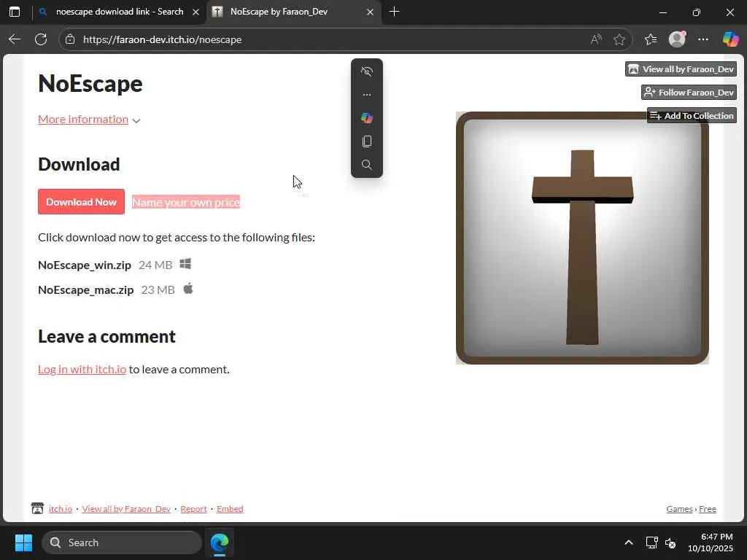Screen dimensions: 747x560
Task: Ask Copilot from floating toolbar
Action: point(367,118)
